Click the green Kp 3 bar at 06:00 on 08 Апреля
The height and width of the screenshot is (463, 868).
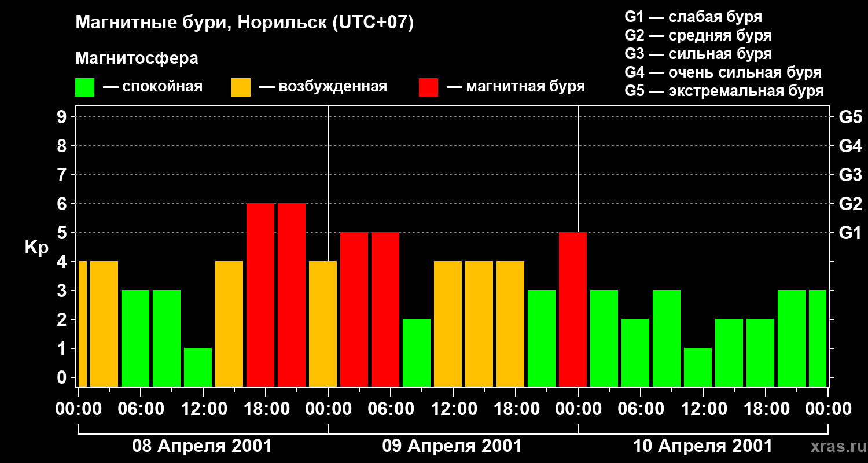(x=135, y=338)
